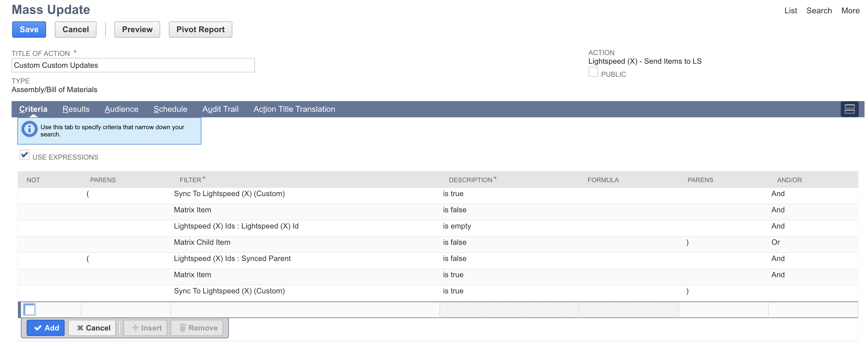
Task: Click the Save button
Action: [x=29, y=29]
